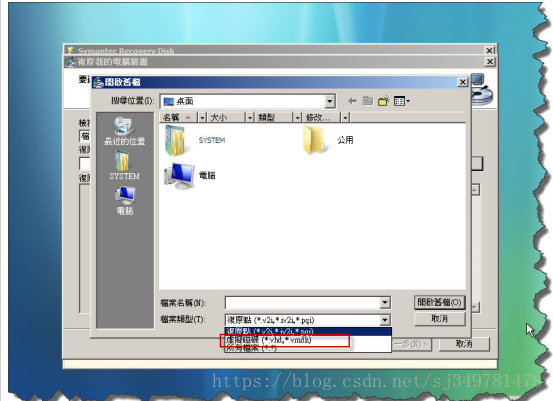
Task: Open the 修改 column dropdown arrow
Action: pos(345,117)
